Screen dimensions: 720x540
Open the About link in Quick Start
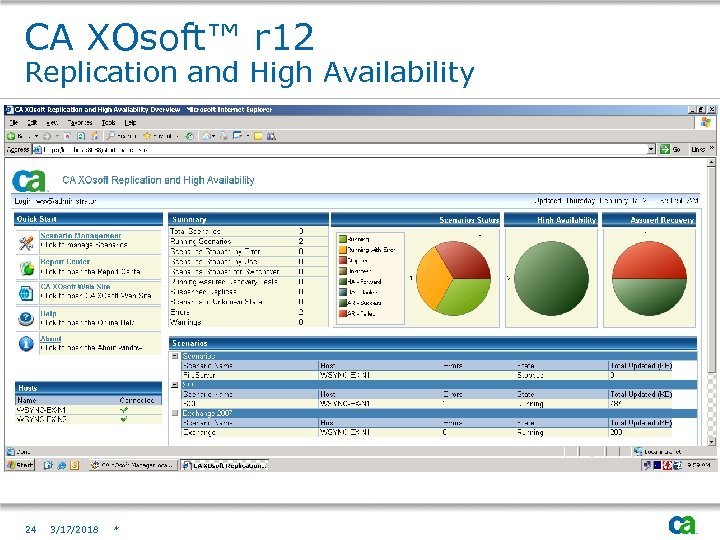coord(51,338)
